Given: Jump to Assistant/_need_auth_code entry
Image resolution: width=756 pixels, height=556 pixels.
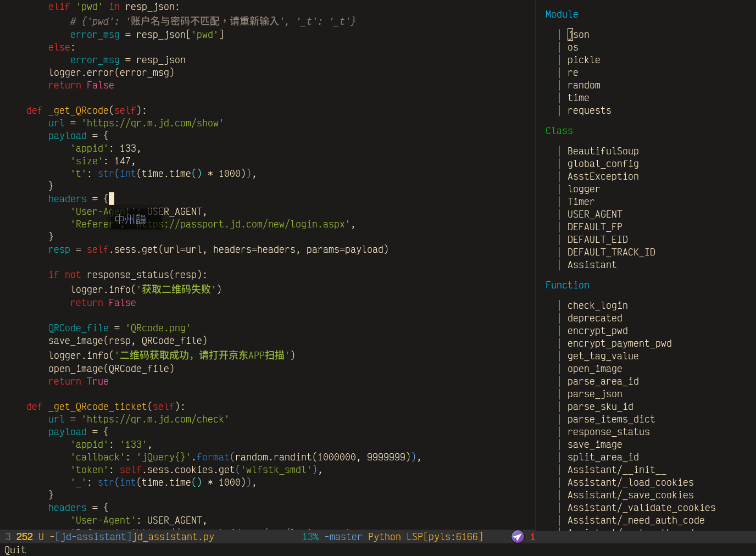Looking at the screenshot, I should click(636, 520).
